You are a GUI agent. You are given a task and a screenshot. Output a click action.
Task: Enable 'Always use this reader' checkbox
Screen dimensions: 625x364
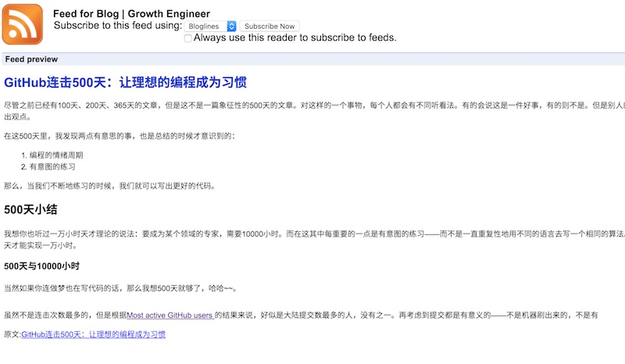coord(187,38)
